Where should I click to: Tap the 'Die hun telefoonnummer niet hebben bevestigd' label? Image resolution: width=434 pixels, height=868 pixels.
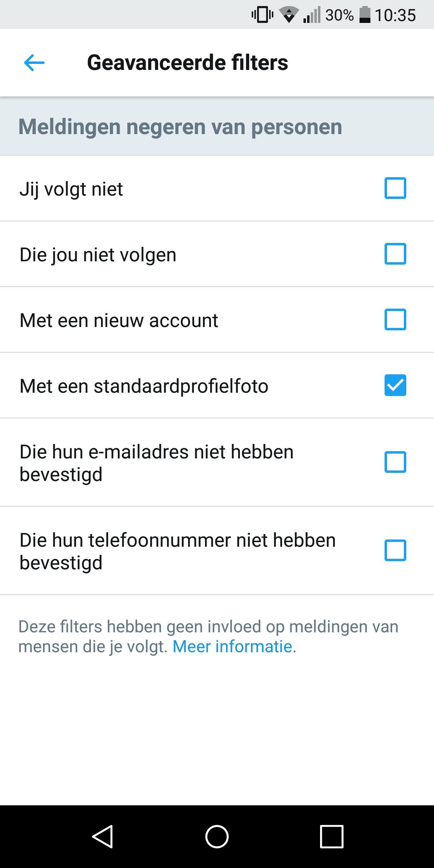click(178, 551)
